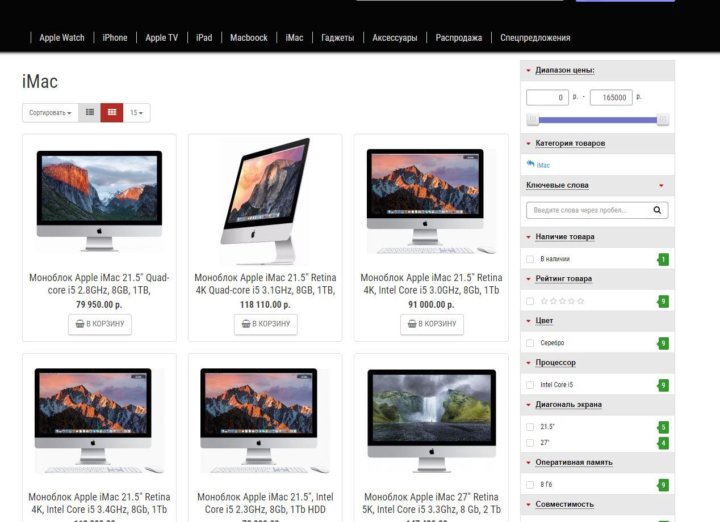This screenshot has height=522, width=720.
Task: Check the 21.5" screen diagonal checkbox
Action: click(530, 427)
